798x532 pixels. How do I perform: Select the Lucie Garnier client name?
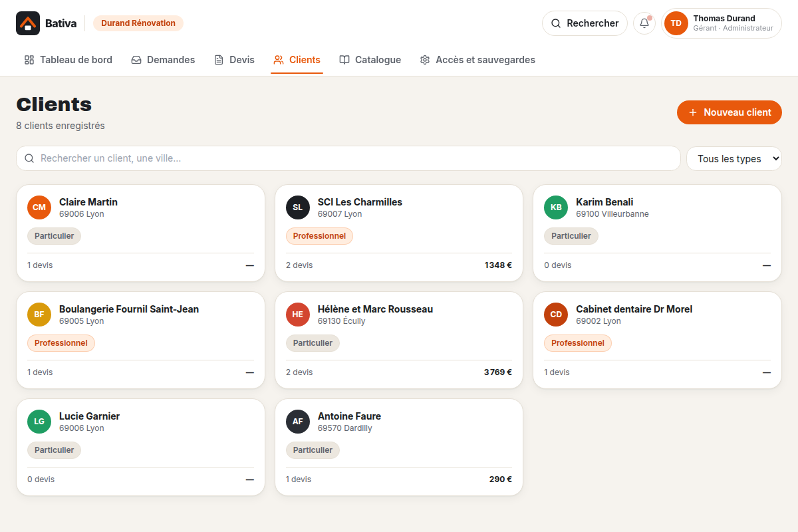tap(90, 416)
